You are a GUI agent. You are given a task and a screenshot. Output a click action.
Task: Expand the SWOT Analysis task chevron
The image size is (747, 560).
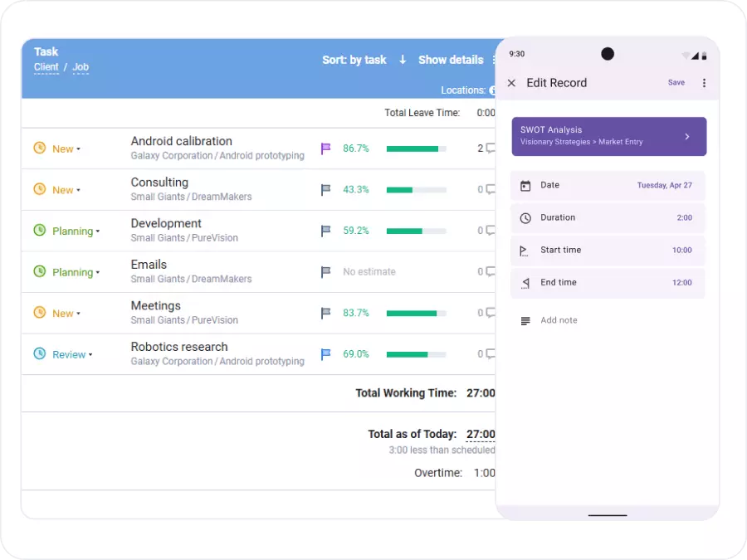point(686,136)
